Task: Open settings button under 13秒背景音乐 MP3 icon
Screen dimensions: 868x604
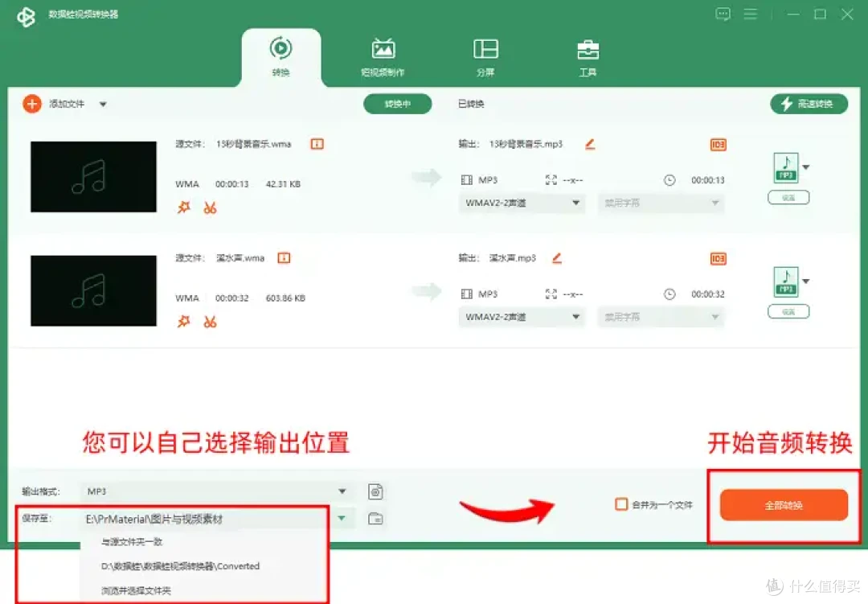Action: coord(788,197)
